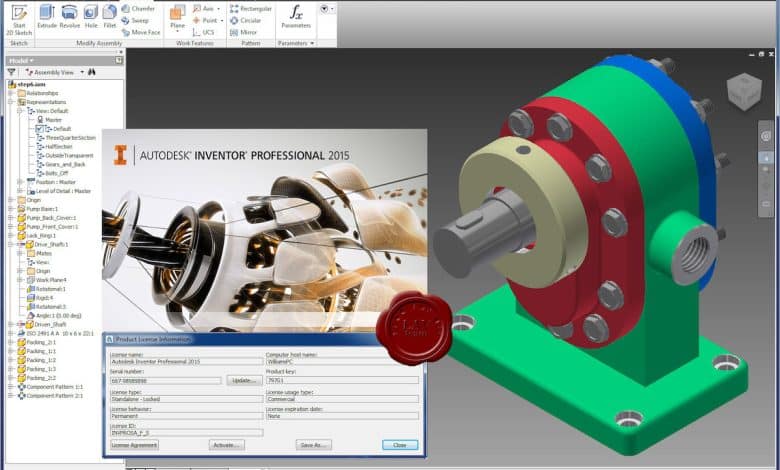Expand the Relationships folder
Image resolution: width=780 pixels, height=470 pixels.
[x=11, y=93]
